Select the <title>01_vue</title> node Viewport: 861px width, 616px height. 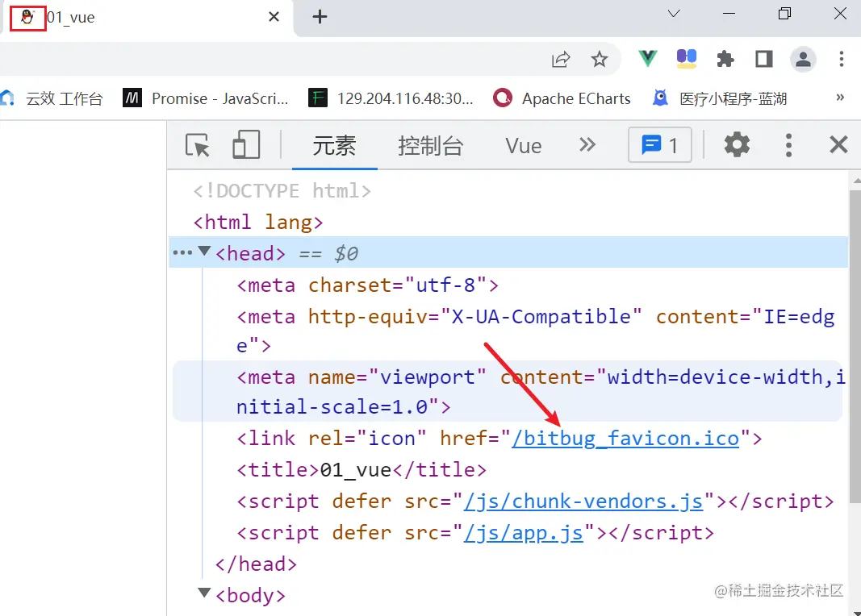tap(362, 470)
